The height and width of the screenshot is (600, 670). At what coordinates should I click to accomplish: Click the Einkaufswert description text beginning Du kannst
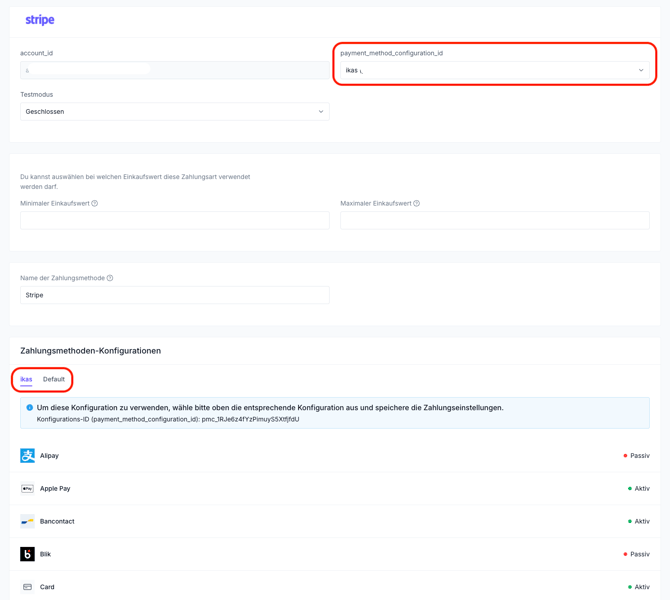(x=135, y=182)
